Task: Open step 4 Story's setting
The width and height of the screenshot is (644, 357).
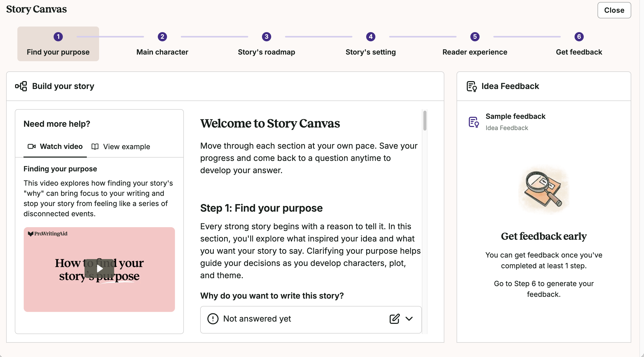Action: 371,44
